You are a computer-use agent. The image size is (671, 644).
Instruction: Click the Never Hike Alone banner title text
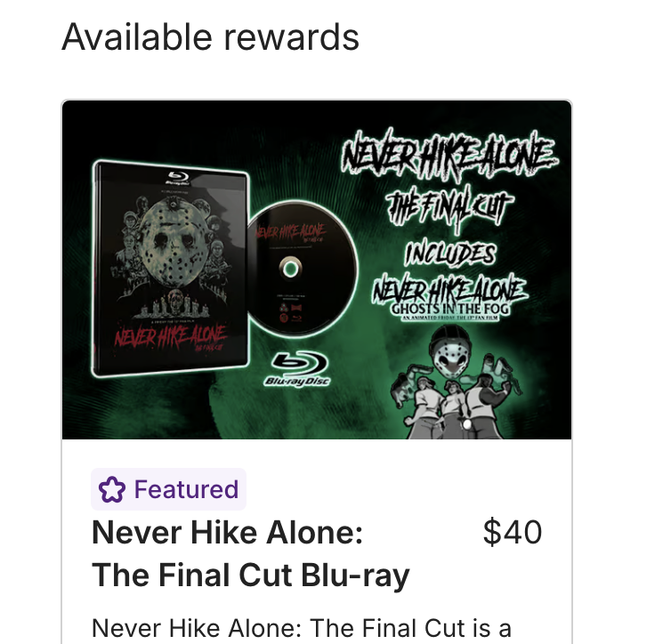pos(449,153)
